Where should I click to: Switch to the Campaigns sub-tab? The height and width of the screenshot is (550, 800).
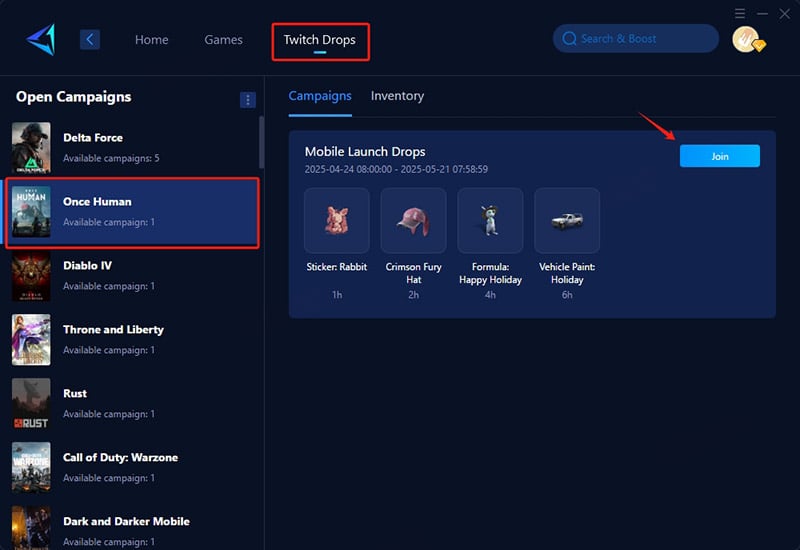(320, 96)
